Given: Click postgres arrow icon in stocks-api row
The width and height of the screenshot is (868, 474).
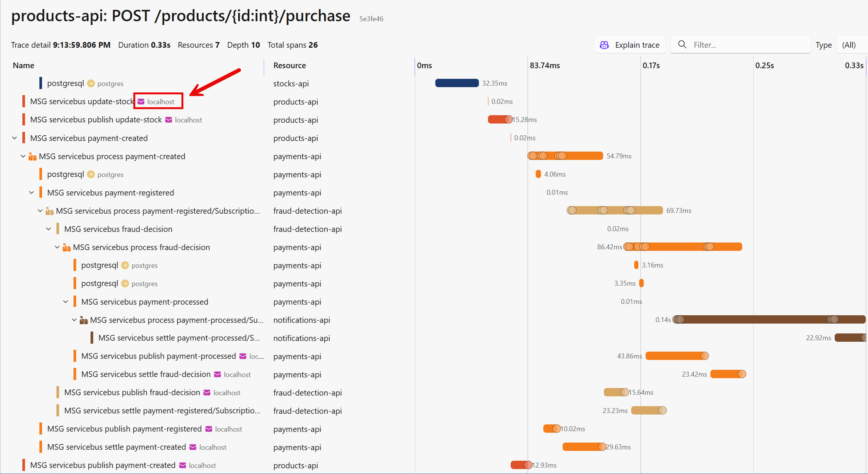Looking at the screenshot, I should tap(91, 83).
